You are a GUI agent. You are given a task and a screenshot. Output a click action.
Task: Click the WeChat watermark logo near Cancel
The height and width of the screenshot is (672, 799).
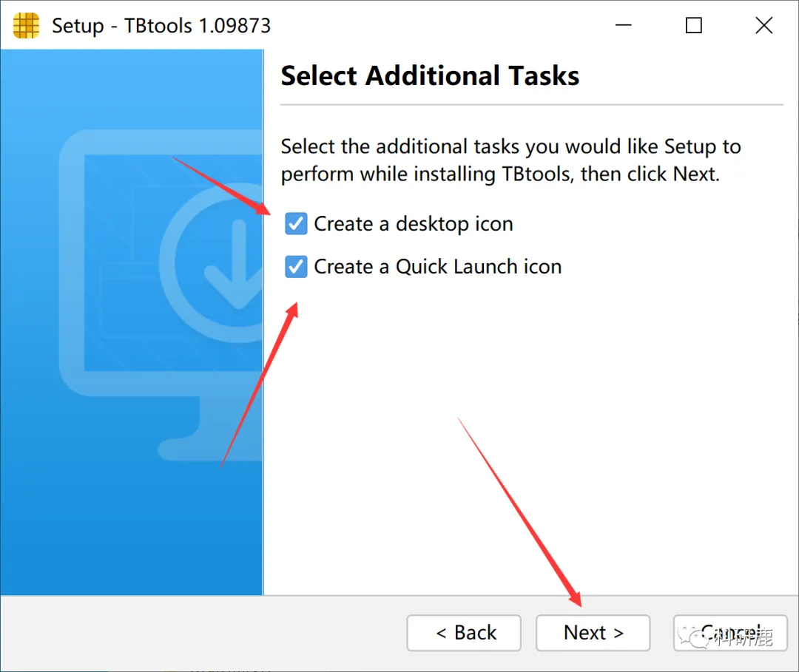(x=694, y=637)
